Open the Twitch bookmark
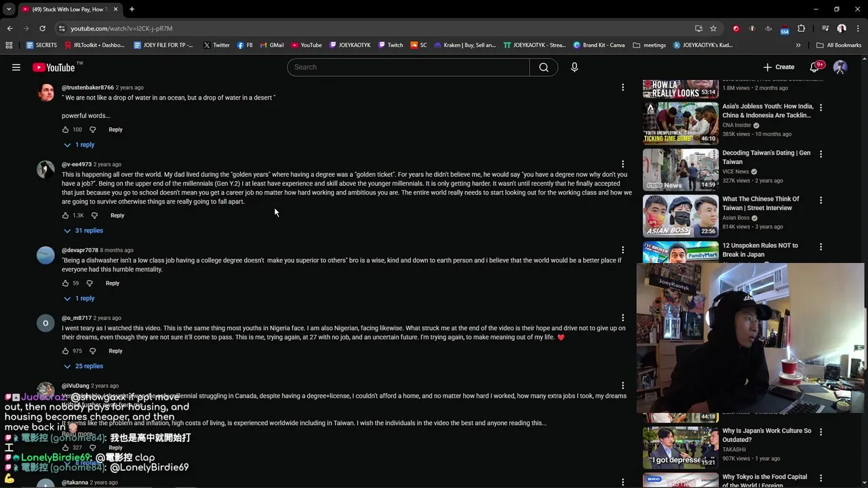This screenshot has height=488, width=868. pos(390,45)
